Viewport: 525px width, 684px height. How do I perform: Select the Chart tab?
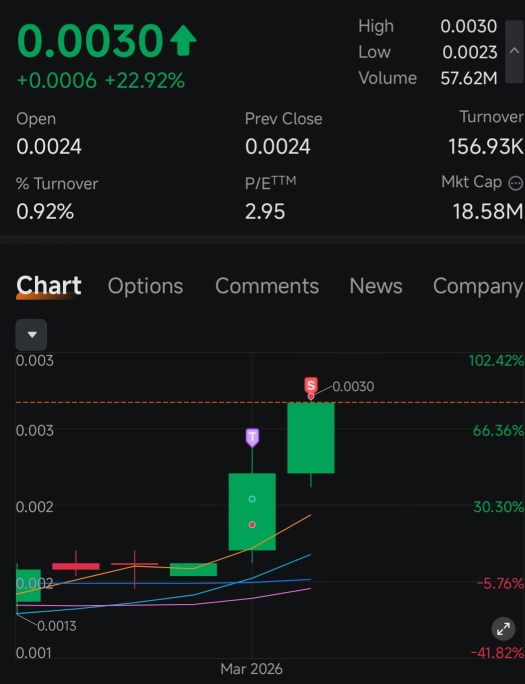click(48, 286)
